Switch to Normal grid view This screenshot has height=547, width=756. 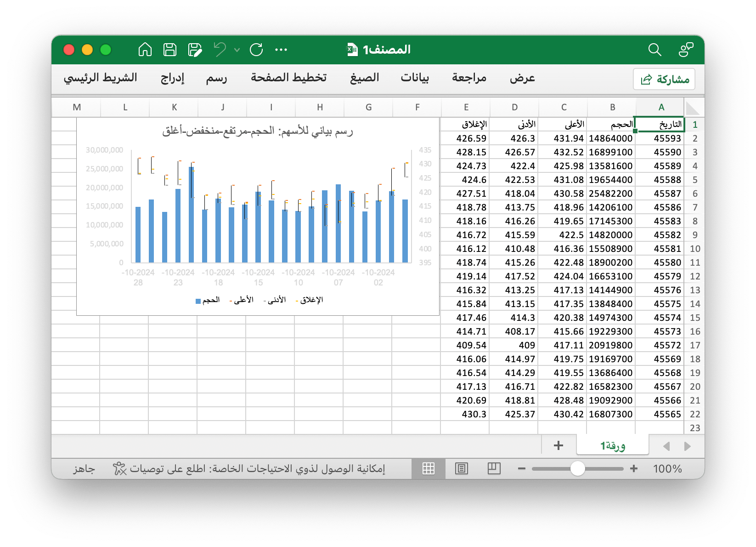[x=428, y=468]
